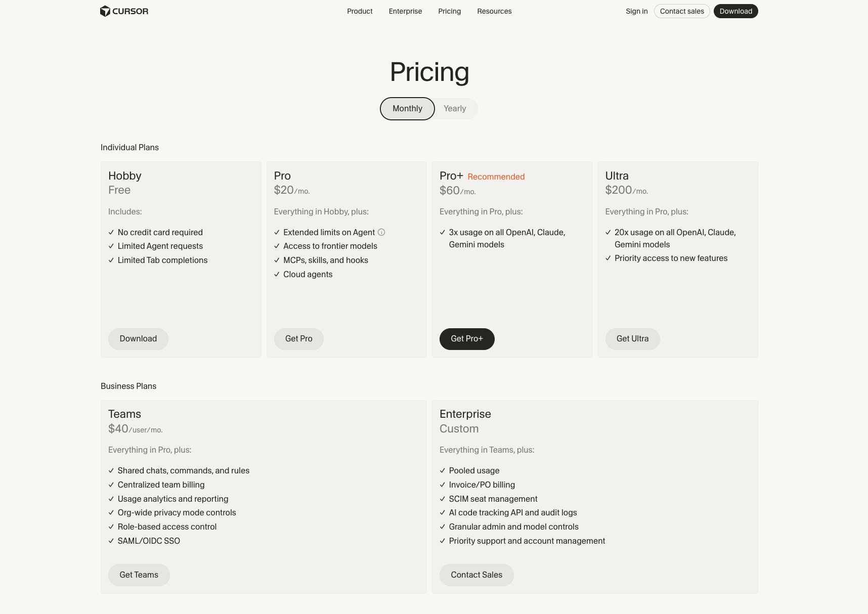Image resolution: width=868 pixels, height=614 pixels.
Task: Click Get Teams under the Teams plan
Action: 139,575
